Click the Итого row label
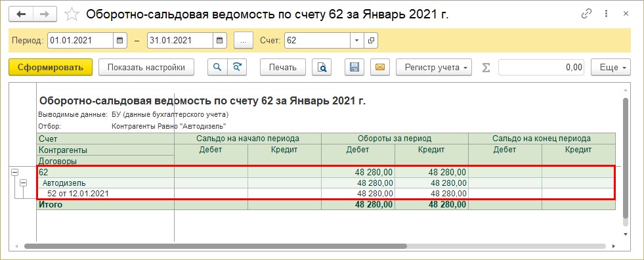Screen dimensions: 644x260 tap(50, 204)
